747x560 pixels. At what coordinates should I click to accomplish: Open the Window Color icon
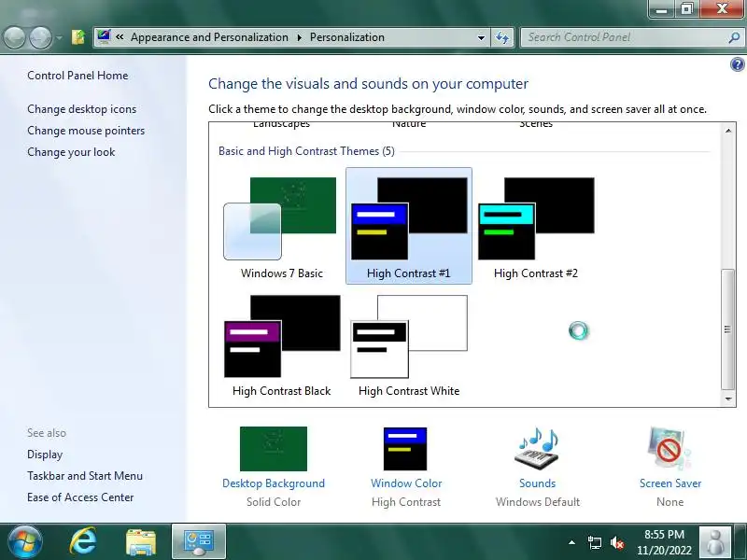coord(405,449)
